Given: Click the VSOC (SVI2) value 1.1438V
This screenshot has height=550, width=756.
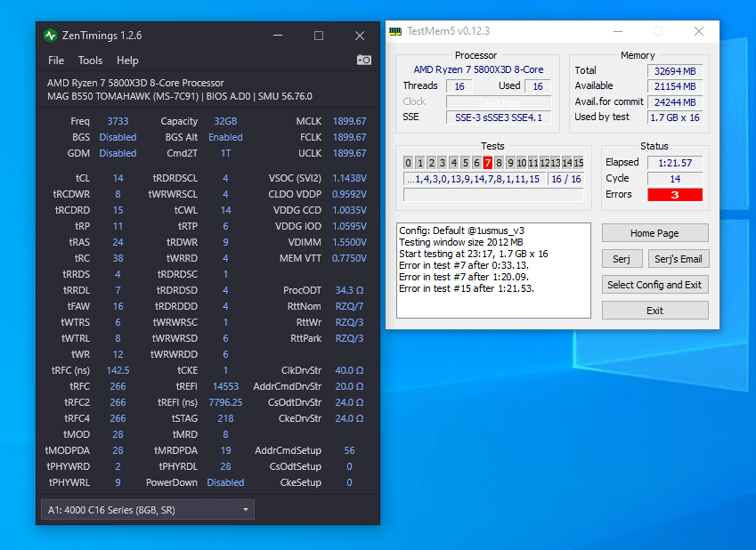Looking at the screenshot, I should click(x=349, y=178).
